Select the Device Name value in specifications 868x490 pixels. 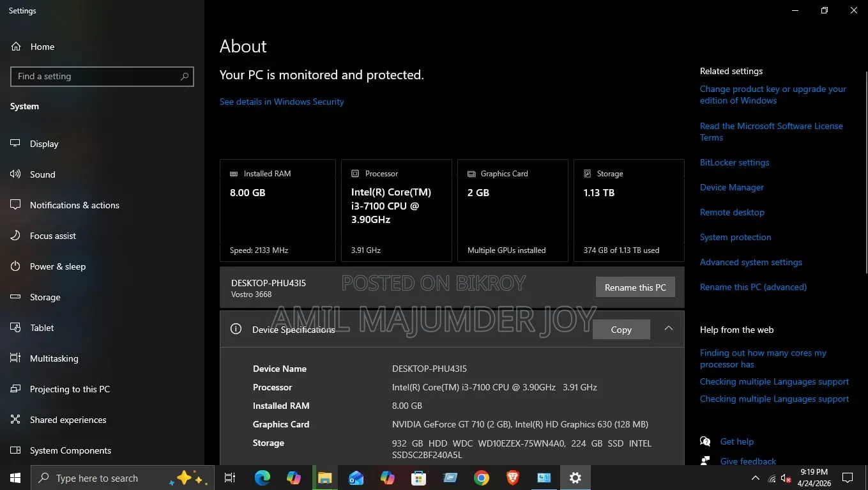pos(429,369)
